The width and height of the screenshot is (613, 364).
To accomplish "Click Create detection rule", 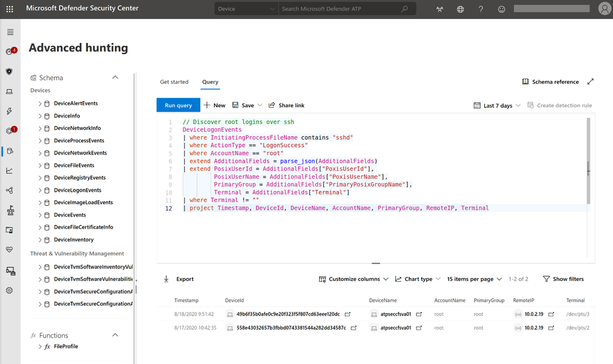I will coord(560,105).
